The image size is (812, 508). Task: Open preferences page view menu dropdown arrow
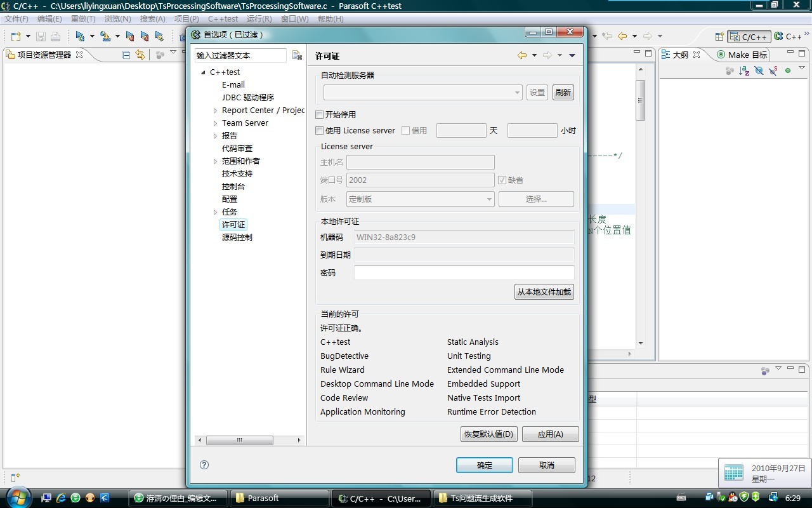tap(572, 55)
